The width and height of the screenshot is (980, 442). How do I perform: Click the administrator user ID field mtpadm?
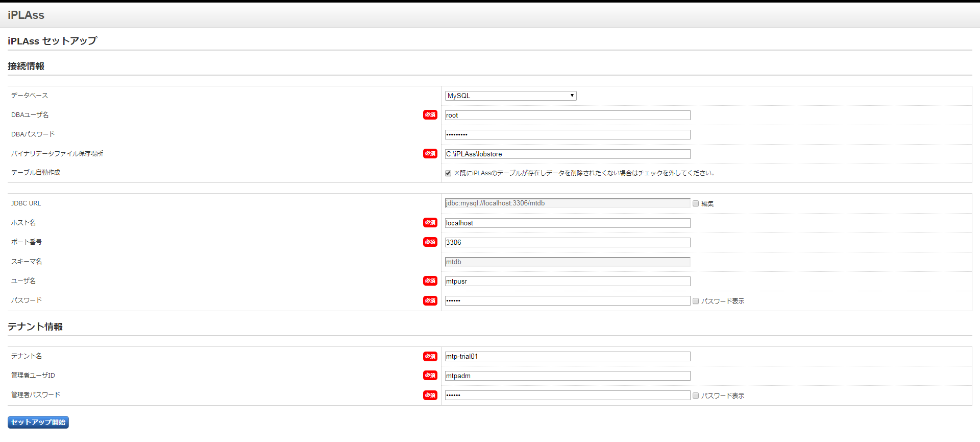(568, 376)
